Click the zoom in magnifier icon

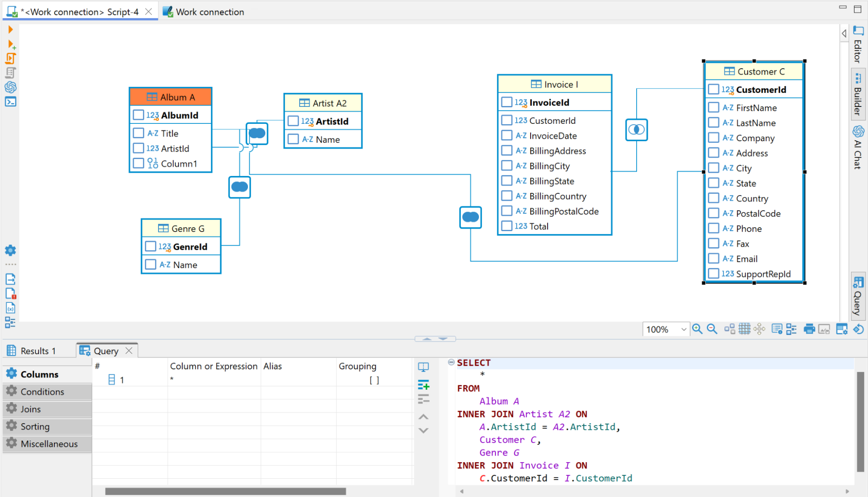pos(697,329)
